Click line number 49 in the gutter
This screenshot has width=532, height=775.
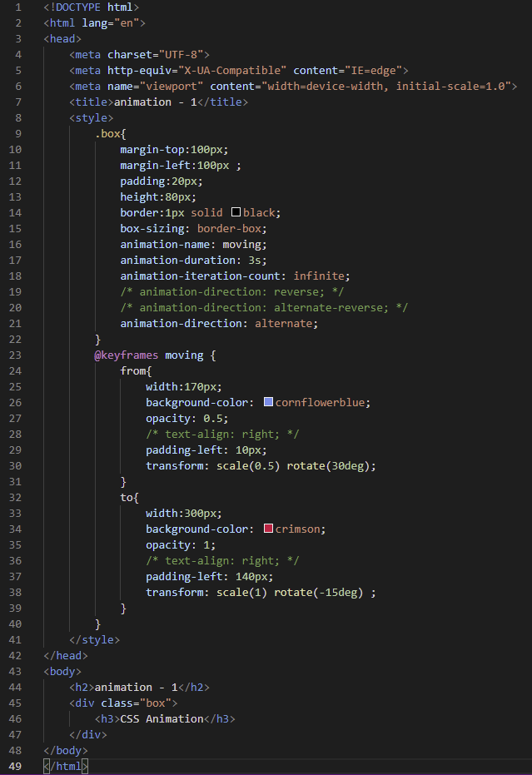click(x=15, y=766)
